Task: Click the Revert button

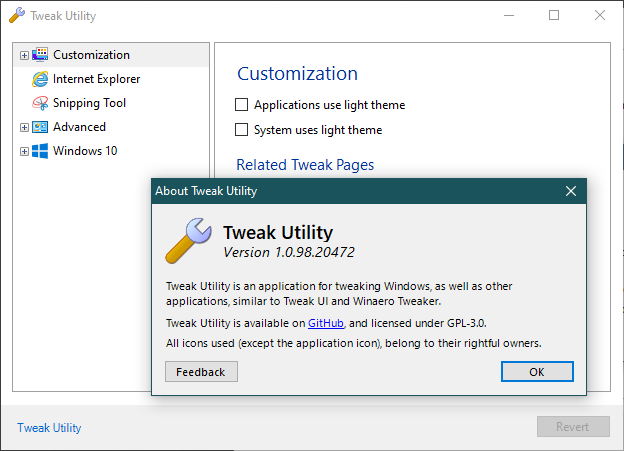Action: click(573, 427)
